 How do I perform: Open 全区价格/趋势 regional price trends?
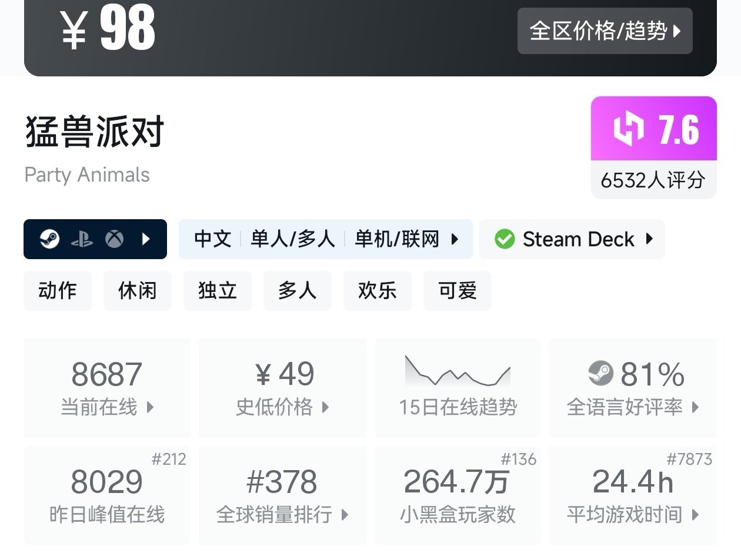(605, 31)
